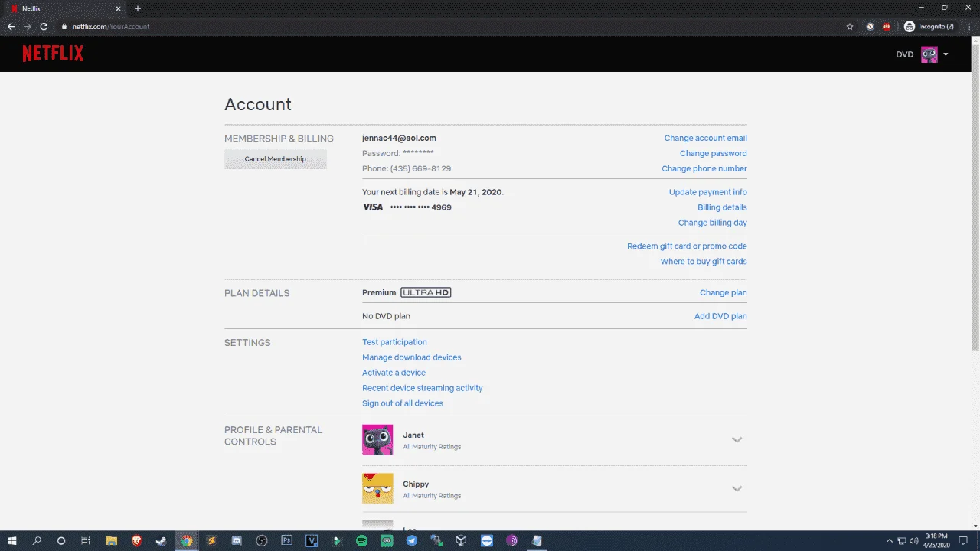Screen dimensions: 980x551
Task: Click the volume icon in system tray
Action: [x=915, y=540]
